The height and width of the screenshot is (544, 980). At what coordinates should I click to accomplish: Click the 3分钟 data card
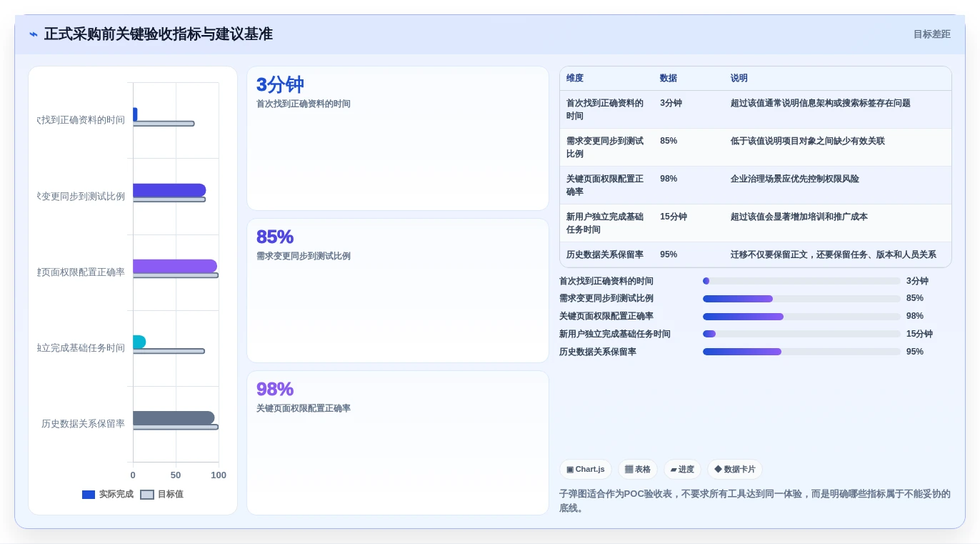click(x=398, y=139)
